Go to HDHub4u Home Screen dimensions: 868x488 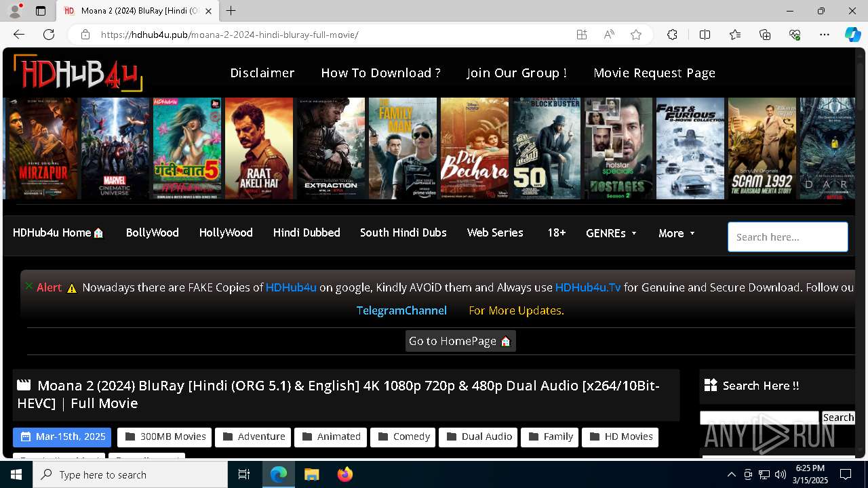pos(58,232)
